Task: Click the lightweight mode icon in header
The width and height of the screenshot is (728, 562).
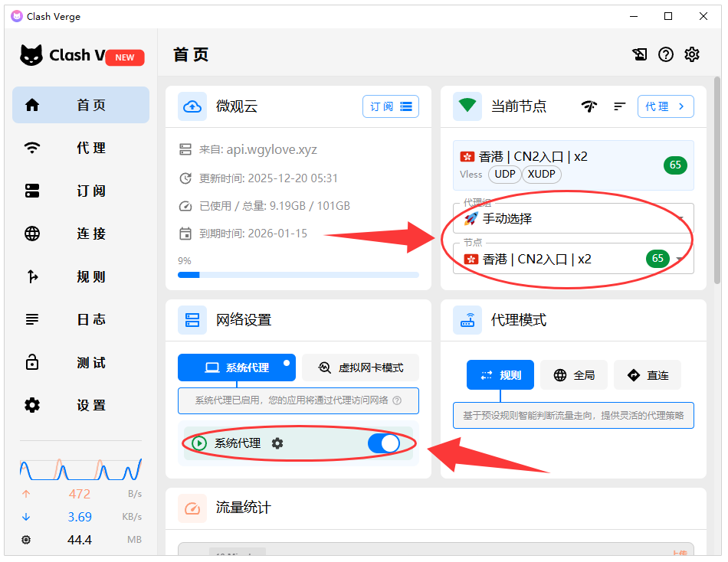Action: click(639, 54)
